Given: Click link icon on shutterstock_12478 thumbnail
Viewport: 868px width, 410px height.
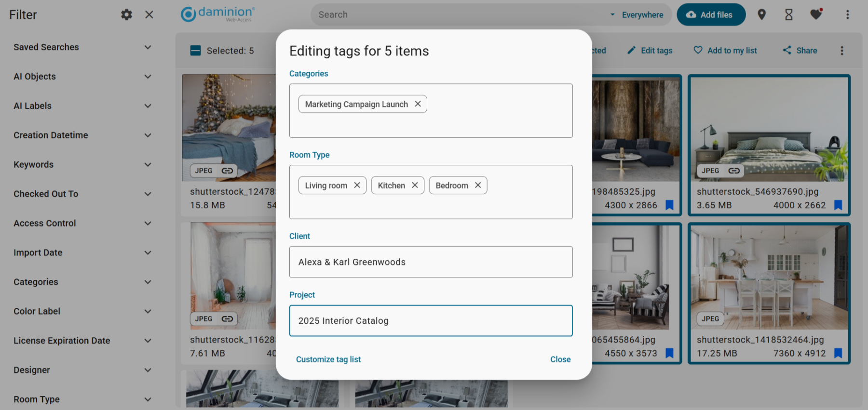Looking at the screenshot, I should click(227, 171).
